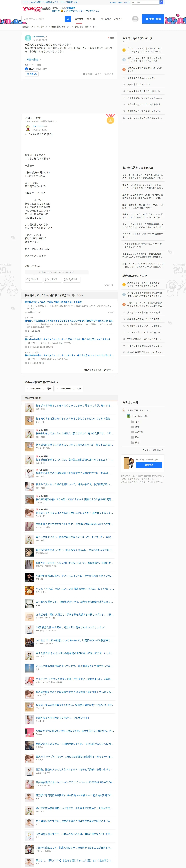Click the 動物 folder icon
The height and width of the screenshot is (868, 186).
(132, 427)
